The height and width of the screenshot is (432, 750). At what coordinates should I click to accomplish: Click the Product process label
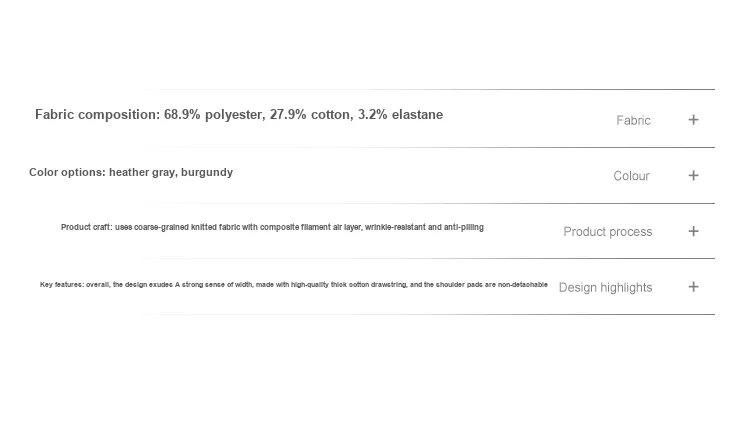(607, 232)
